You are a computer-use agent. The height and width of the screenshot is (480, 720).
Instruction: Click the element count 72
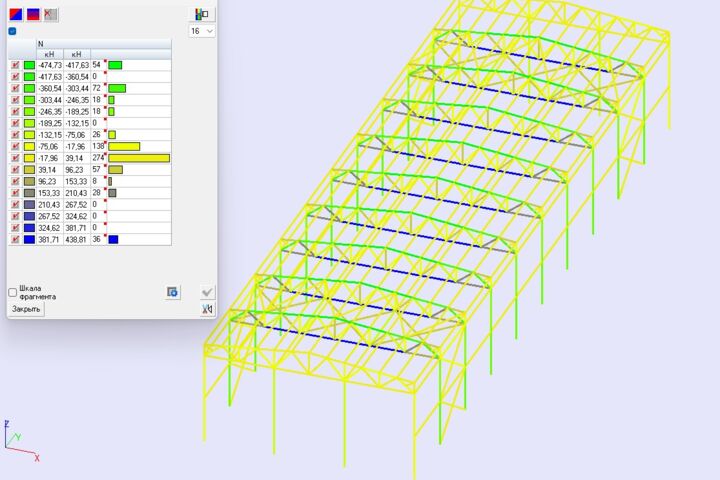pos(96,88)
